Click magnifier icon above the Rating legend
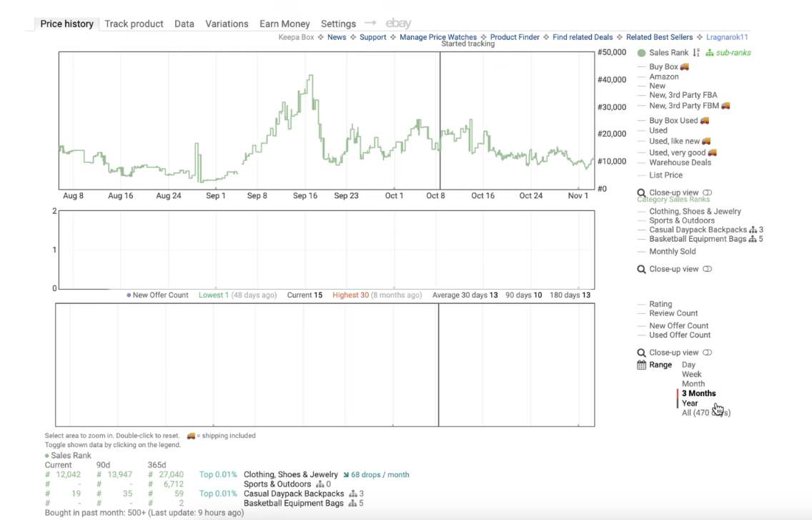812x520 pixels. click(x=642, y=270)
